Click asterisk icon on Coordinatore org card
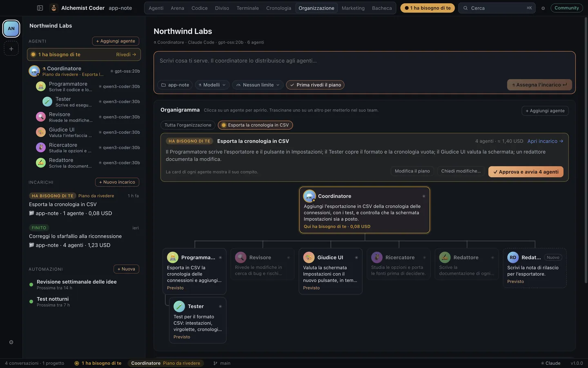 [423, 196]
